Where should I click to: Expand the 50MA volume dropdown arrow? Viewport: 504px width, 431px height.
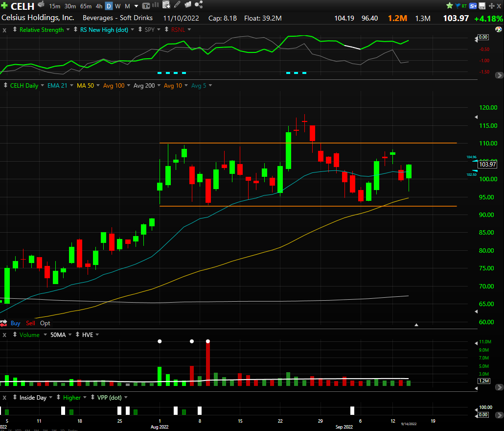coord(70,335)
